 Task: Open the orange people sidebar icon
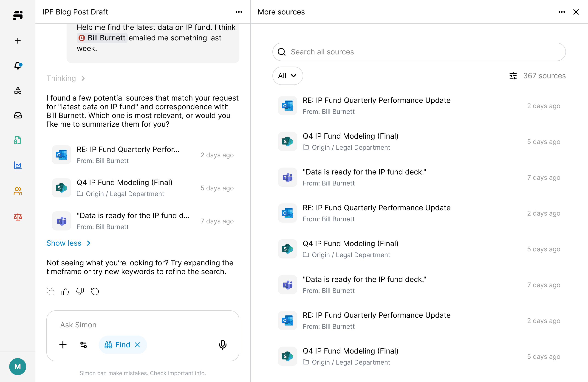pos(18,191)
